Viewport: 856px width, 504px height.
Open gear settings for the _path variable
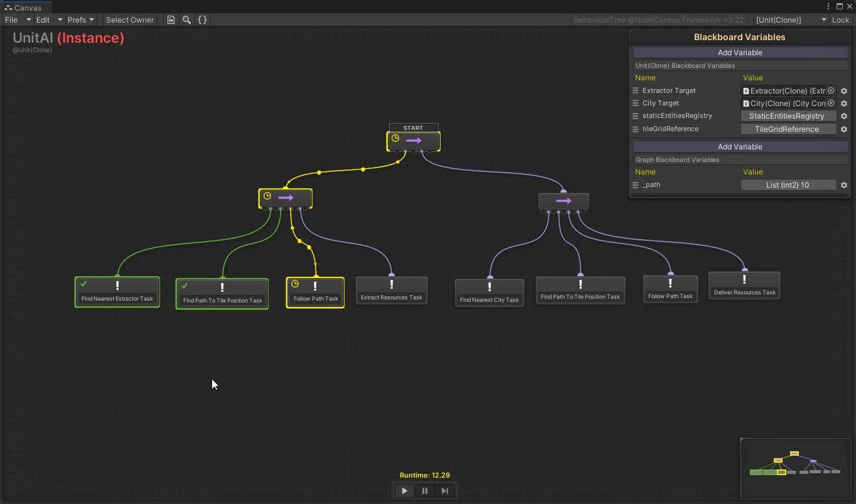click(844, 185)
